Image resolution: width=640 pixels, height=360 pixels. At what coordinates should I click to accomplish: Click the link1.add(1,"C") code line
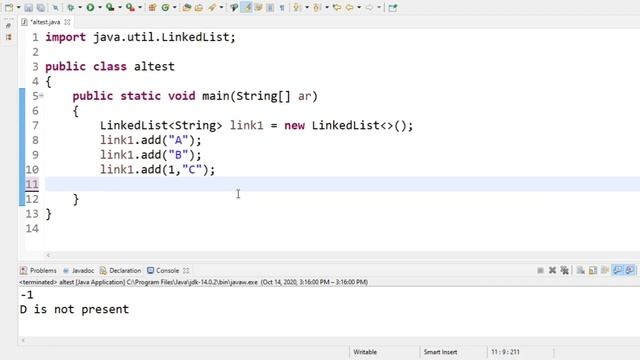(158, 169)
